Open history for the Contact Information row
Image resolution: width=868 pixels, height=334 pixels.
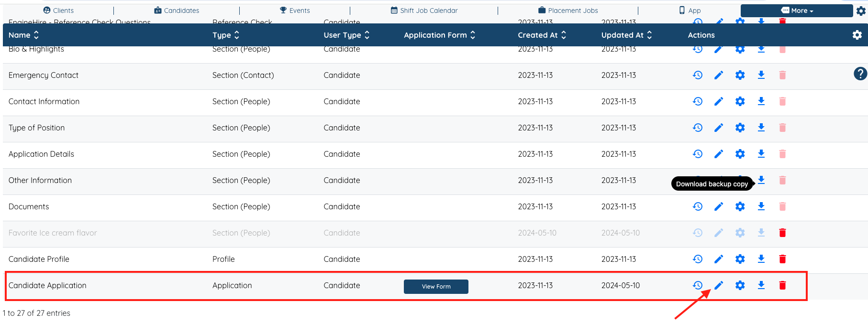coord(698,101)
